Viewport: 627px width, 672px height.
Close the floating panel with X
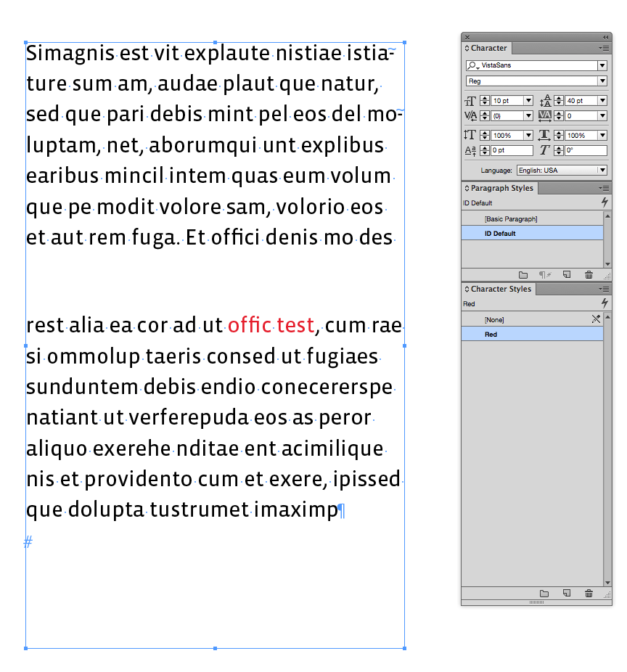(x=467, y=37)
